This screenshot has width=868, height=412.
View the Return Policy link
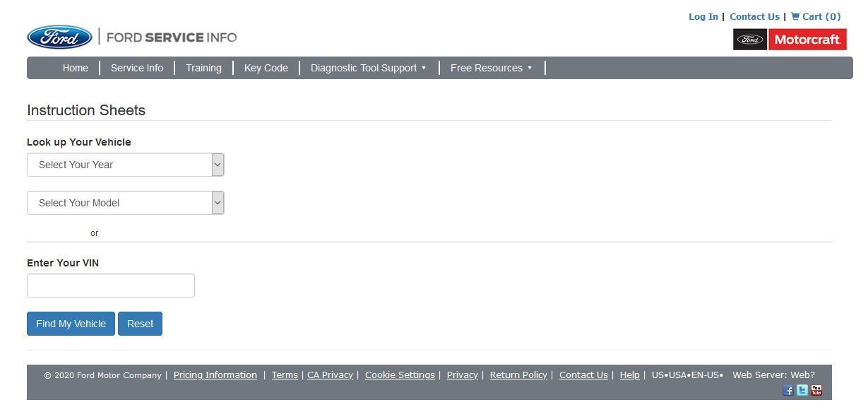point(518,375)
